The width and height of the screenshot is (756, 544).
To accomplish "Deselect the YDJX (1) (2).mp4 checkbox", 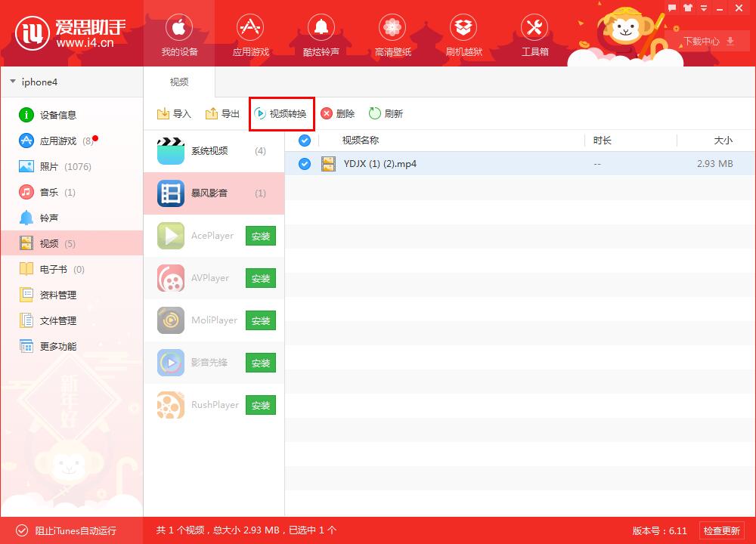I will [304, 163].
